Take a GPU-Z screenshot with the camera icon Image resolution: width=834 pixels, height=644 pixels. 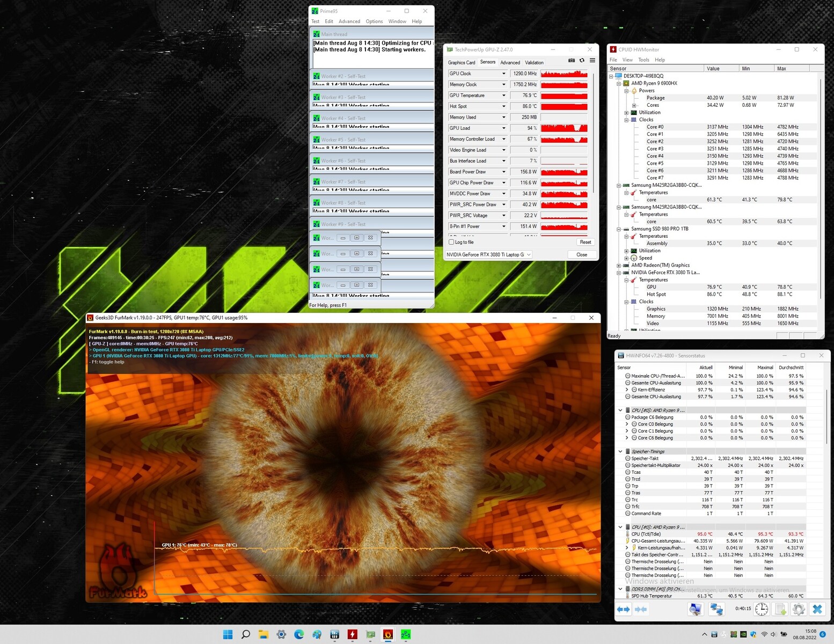pyautogui.click(x=572, y=61)
